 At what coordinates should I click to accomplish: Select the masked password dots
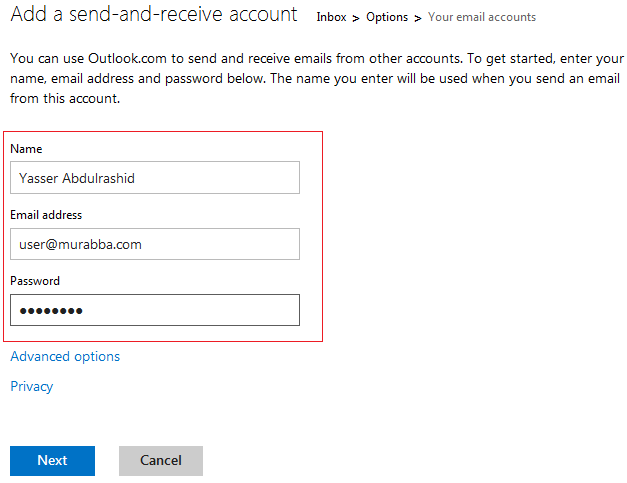coord(51,311)
